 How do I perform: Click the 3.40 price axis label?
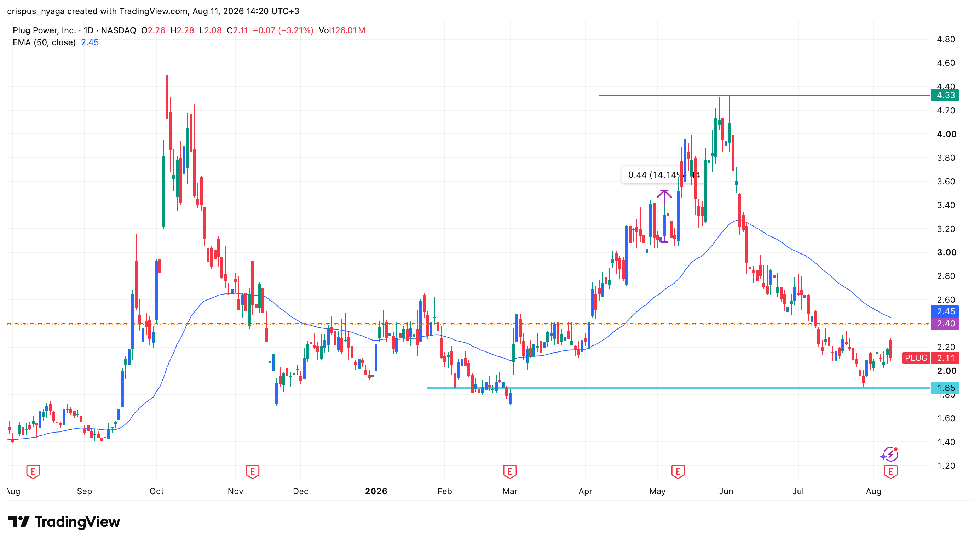coord(946,205)
